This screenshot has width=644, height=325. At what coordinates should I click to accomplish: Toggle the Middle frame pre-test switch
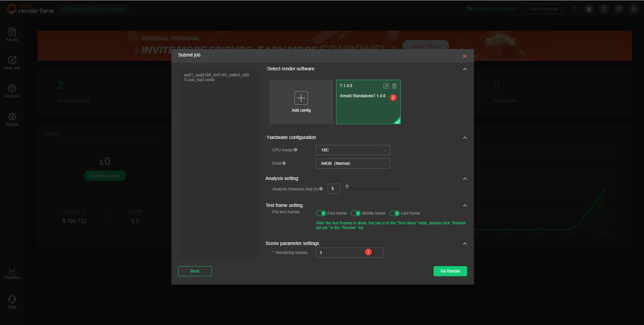coord(356,213)
